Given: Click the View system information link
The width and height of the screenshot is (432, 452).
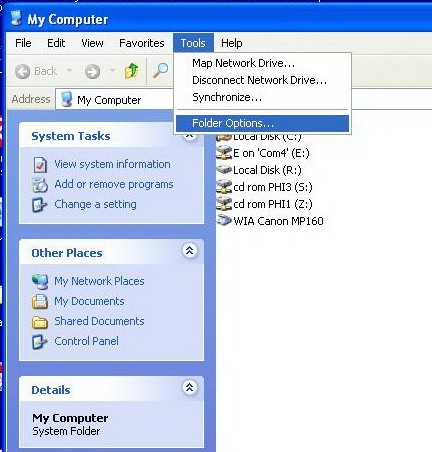Looking at the screenshot, I should [x=112, y=164].
